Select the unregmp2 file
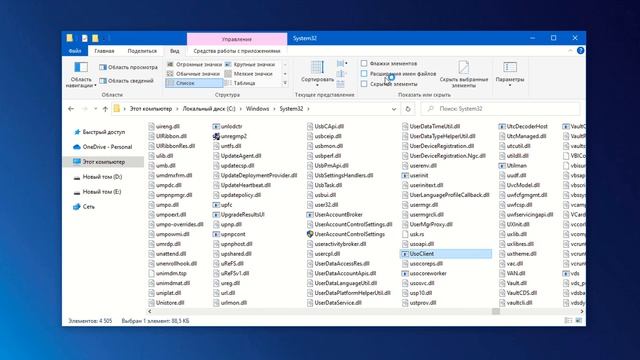 point(230,136)
